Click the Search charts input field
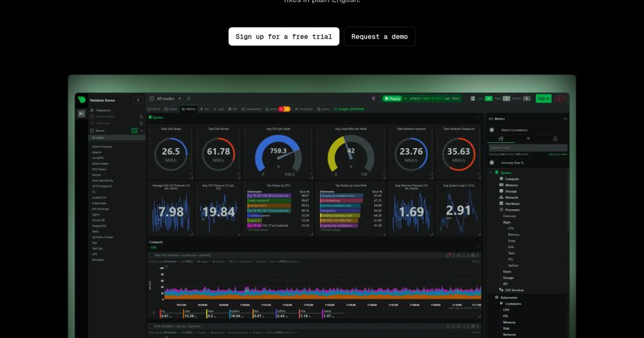Viewport: 644px width, 338px height. point(528,148)
